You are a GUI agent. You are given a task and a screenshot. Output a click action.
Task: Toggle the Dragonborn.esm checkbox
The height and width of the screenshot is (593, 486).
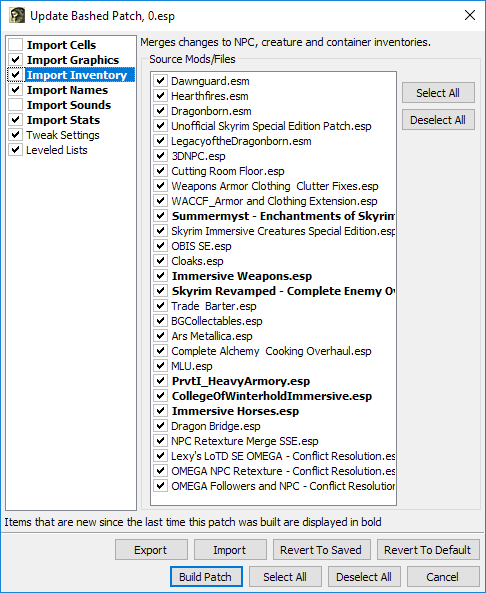160,111
